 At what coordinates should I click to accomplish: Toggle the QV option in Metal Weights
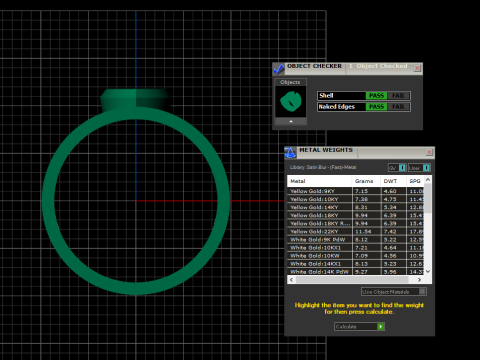(x=397, y=168)
